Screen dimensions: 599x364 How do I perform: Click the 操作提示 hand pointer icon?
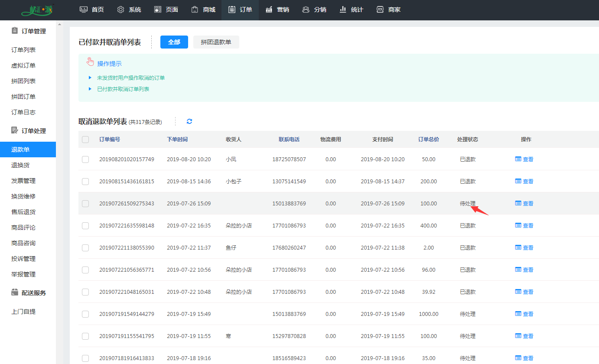tap(90, 62)
